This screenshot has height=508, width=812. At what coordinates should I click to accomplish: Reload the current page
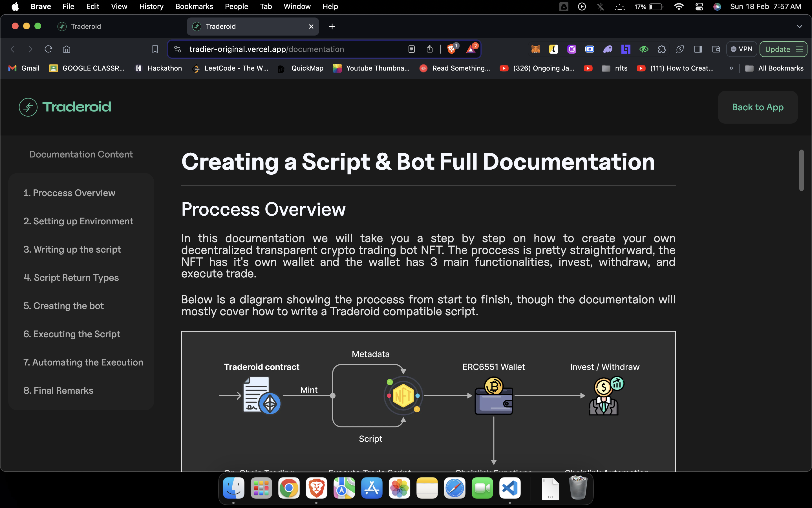[48, 49]
